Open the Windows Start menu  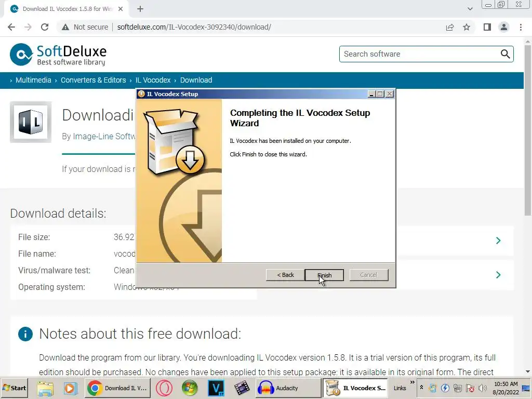point(14,388)
